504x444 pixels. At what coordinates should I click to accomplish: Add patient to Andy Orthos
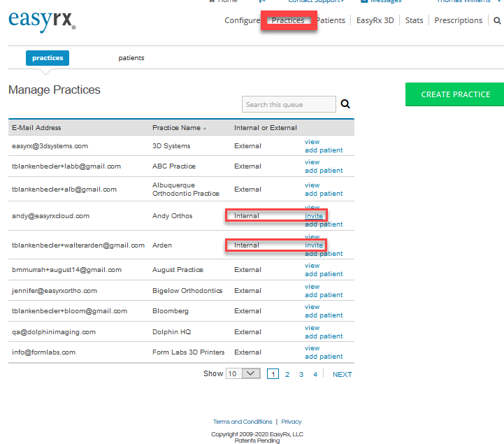point(324,224)
